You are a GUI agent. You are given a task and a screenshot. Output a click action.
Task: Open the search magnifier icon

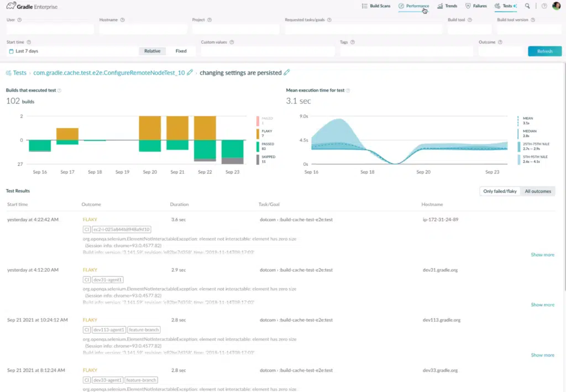pos(527,6)
